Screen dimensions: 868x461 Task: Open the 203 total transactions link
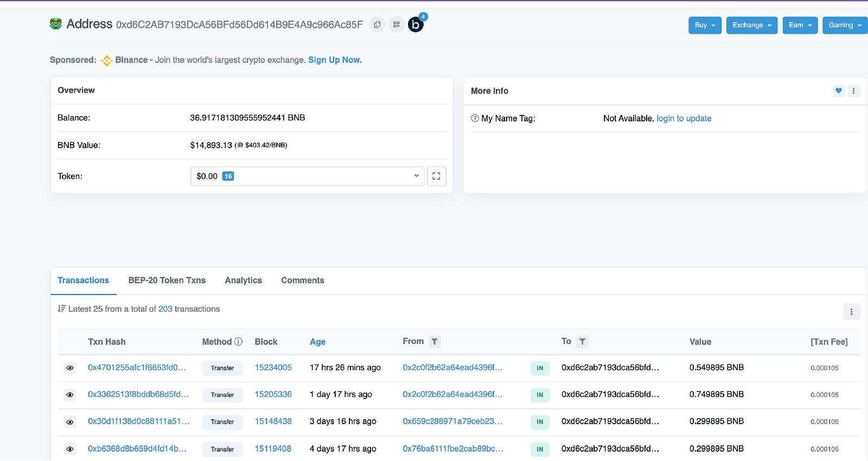tap(165, 309)
